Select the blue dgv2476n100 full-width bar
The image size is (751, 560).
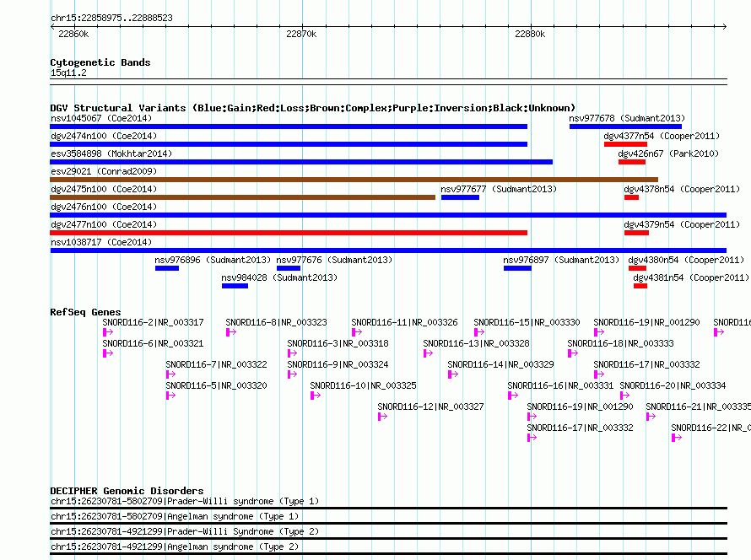click(x=388, y=215)
